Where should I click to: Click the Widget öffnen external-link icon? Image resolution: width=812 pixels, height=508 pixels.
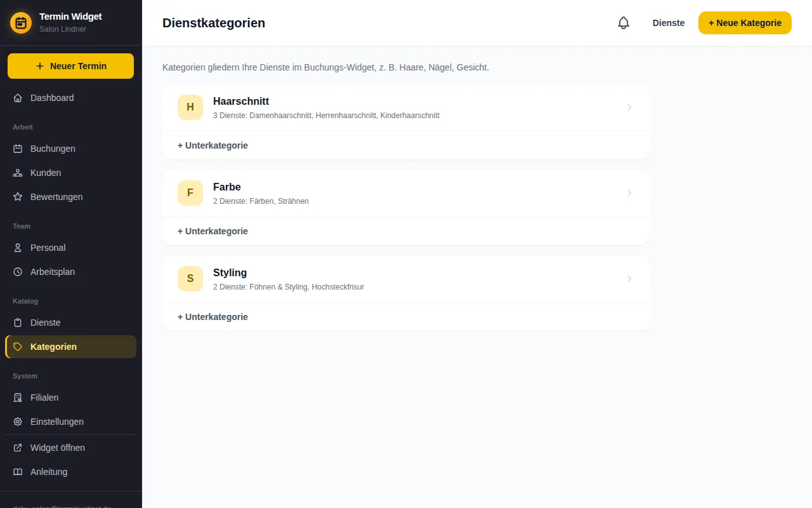18,448
